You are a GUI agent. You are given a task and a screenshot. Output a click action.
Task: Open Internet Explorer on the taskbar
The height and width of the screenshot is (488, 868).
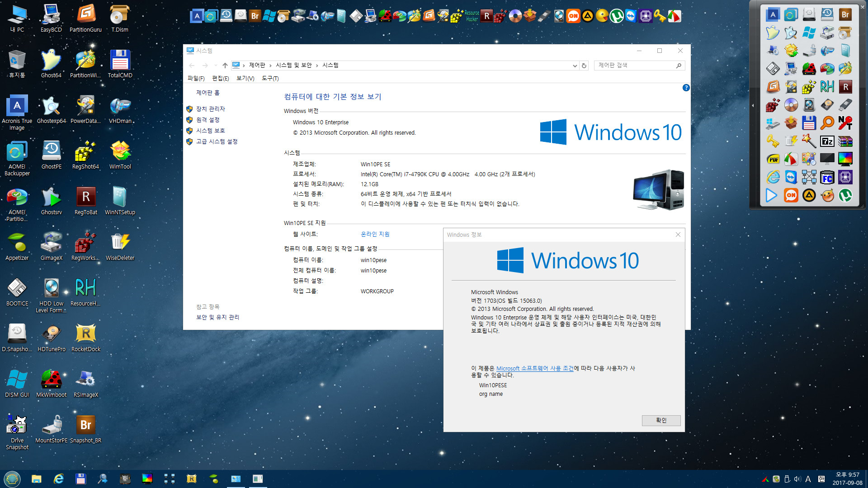pyautogui.click(x=58, y=479)
